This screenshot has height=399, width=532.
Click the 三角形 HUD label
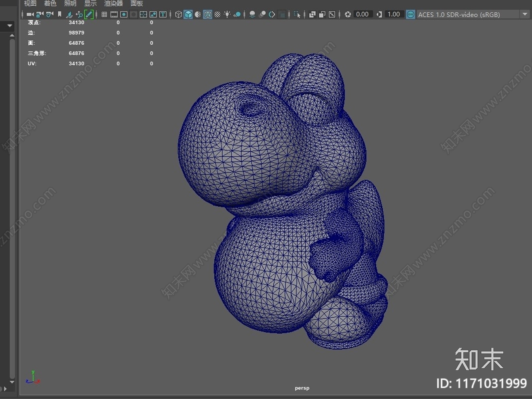click(37, 53)
